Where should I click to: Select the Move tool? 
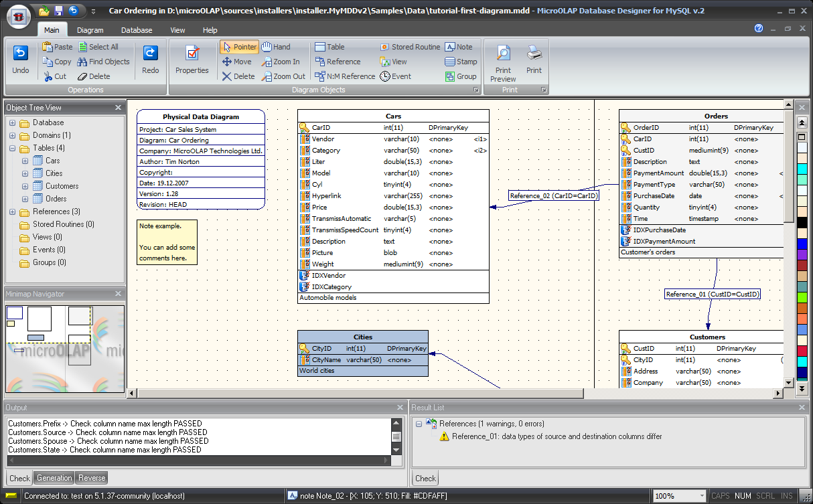[x=237, y=62]
